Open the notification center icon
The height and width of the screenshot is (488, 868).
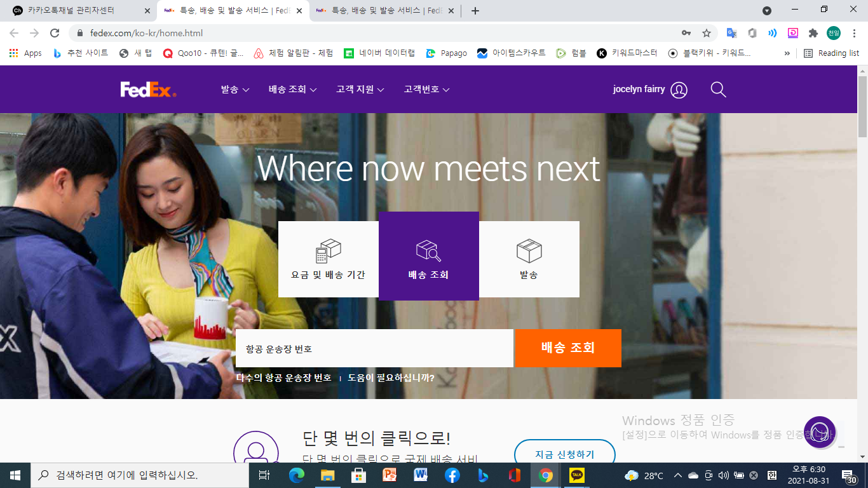(850, 475)
